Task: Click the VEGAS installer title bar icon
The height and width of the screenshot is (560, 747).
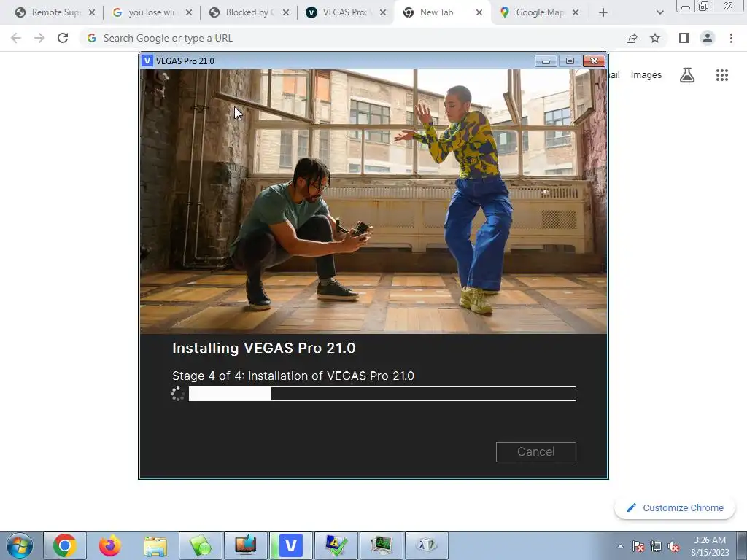Action: [147, 61]
